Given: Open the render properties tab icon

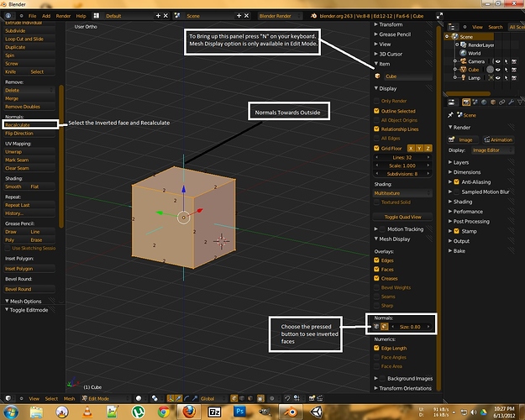Looking at the screenshot, I should coord(465,102).
